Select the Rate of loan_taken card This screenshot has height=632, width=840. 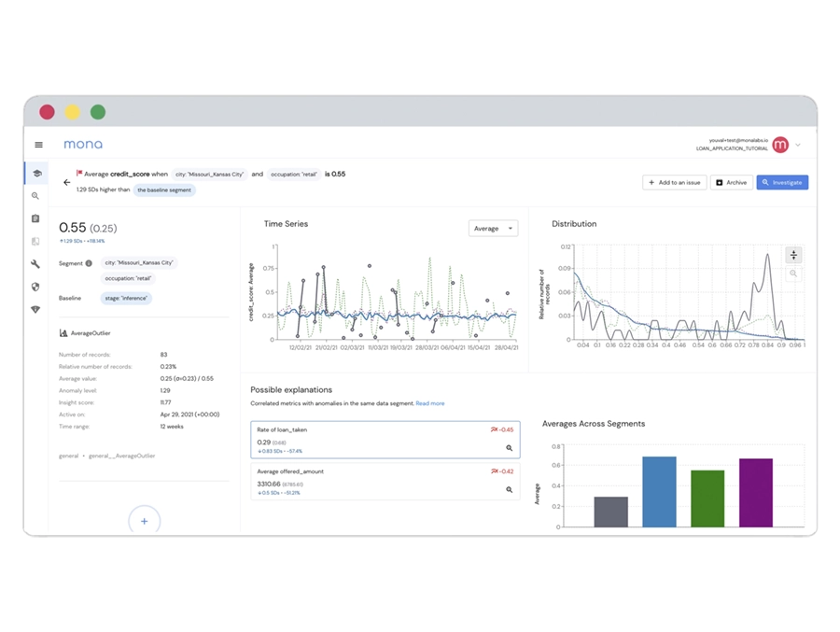385,440
